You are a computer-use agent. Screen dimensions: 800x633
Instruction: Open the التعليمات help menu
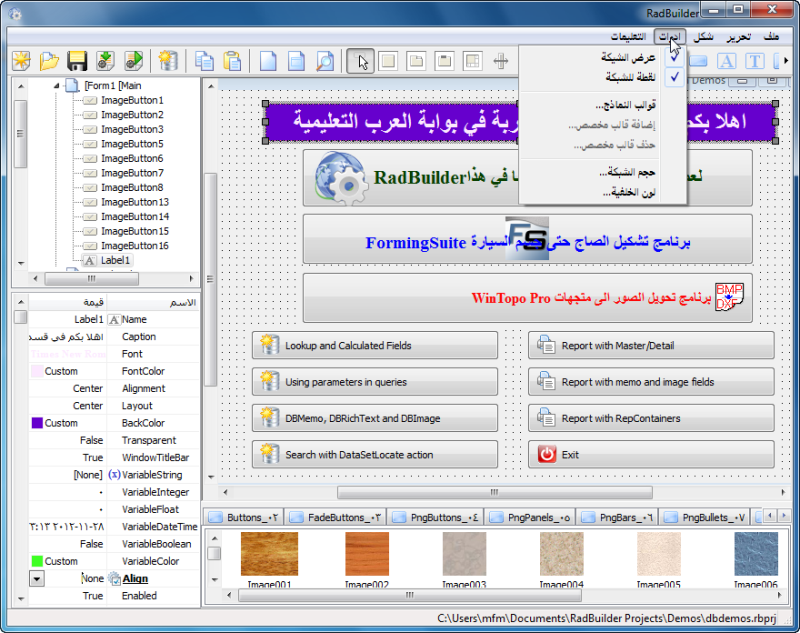coord(628,37)
